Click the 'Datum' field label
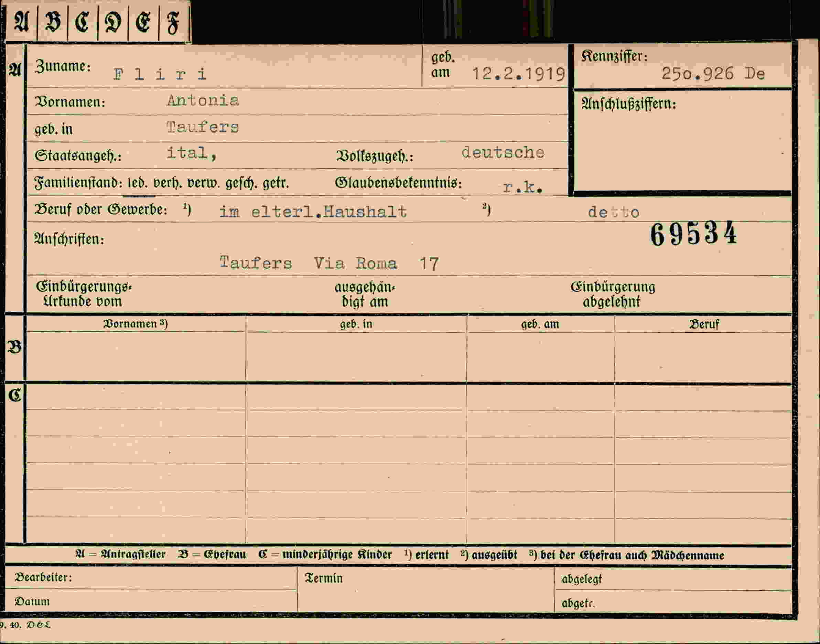Screen dimensions: 820x644 (32, 601)
